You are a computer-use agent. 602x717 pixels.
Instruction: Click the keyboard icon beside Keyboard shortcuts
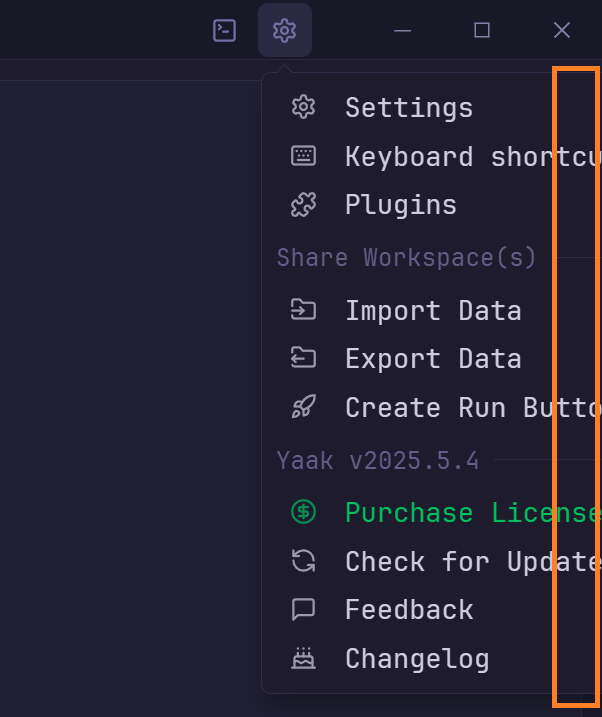click(303, 156)
